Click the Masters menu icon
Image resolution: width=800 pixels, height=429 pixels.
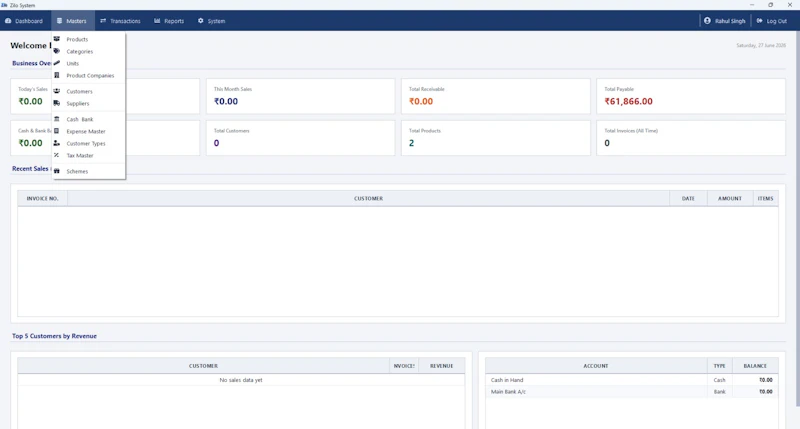pos(59,21)
